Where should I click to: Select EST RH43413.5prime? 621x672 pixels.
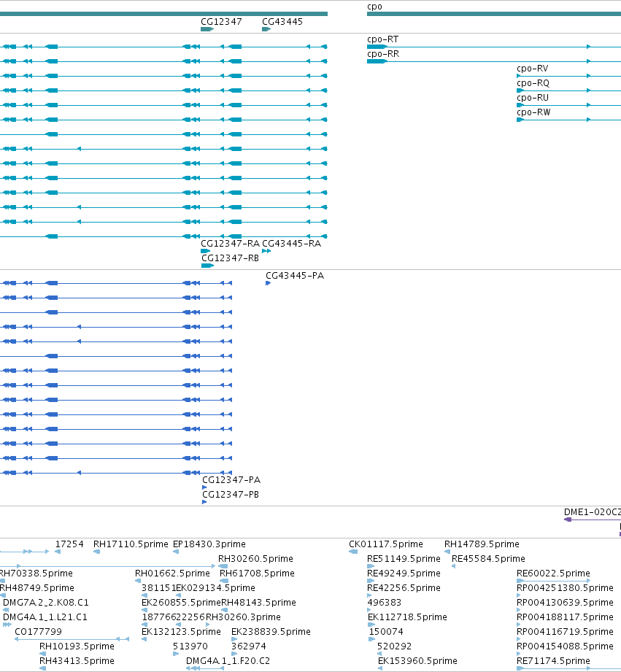77,661
